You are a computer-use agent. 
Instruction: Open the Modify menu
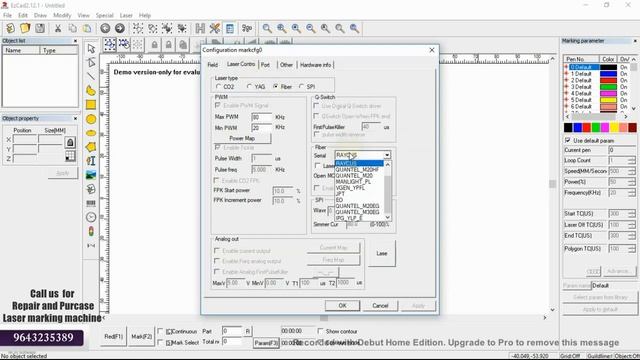pyautogui.click(x=62, y=15)
